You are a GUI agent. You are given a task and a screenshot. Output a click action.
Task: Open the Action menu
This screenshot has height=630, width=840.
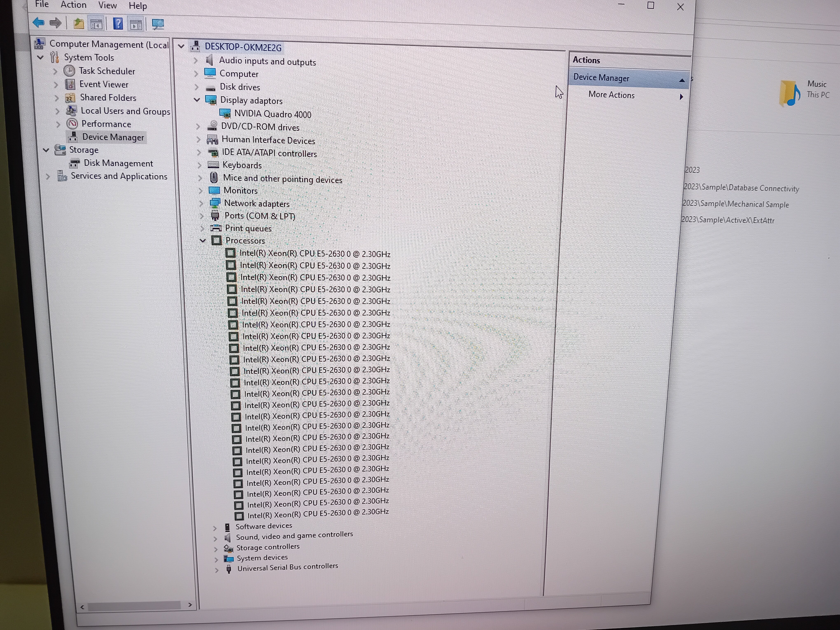(x=73, y=5)
